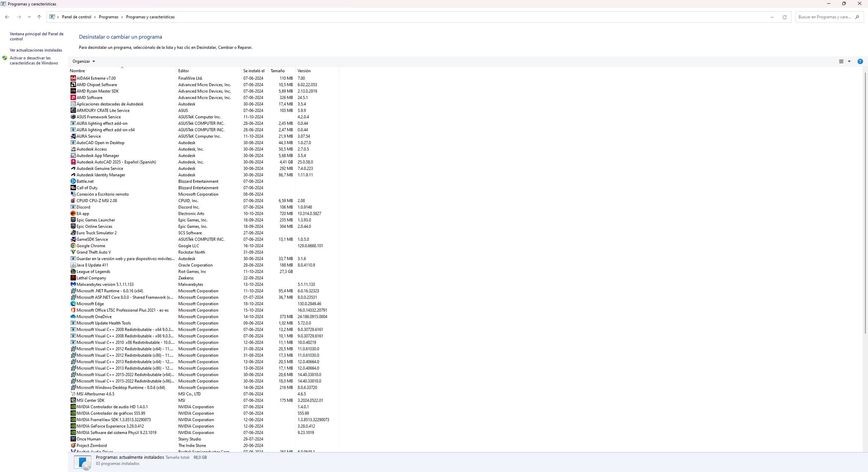Click the refresh icon in address bar
Image resolution: width=868 pixels, height=472 pixels.
[x=784, y=17]
